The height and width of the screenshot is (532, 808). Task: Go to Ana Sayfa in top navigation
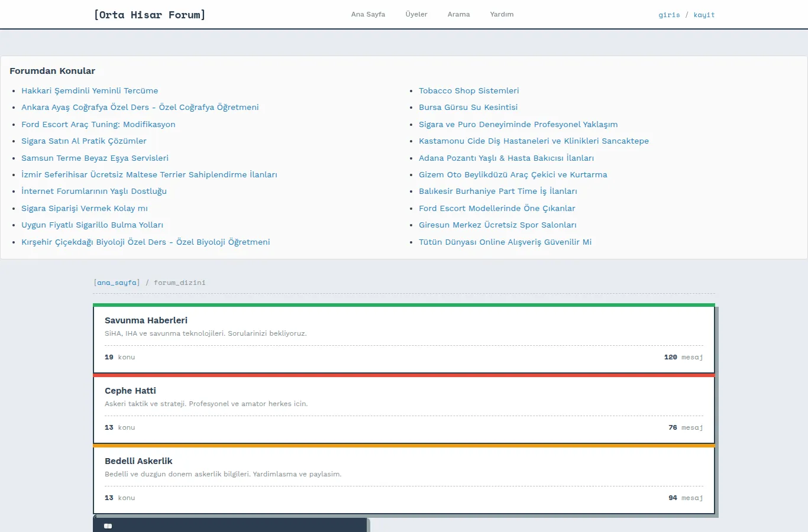coord(368,14)
